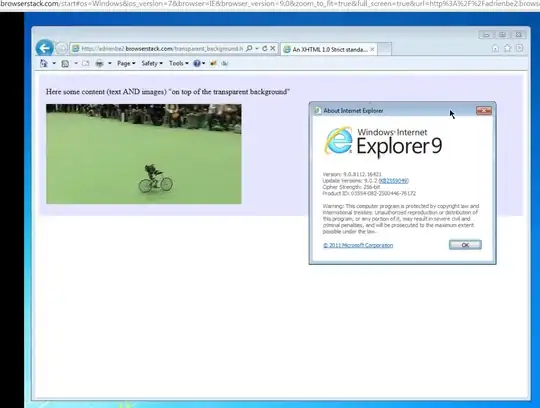Click the Home house icon
Viewport: 540px width, 408px height.
coord(495,48)
